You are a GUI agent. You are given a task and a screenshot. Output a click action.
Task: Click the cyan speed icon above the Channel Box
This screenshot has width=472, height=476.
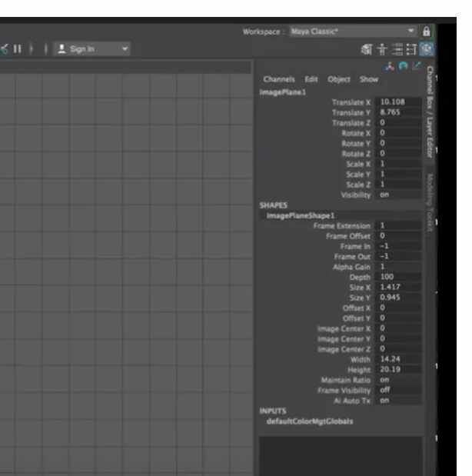click(x=403, y=66)
